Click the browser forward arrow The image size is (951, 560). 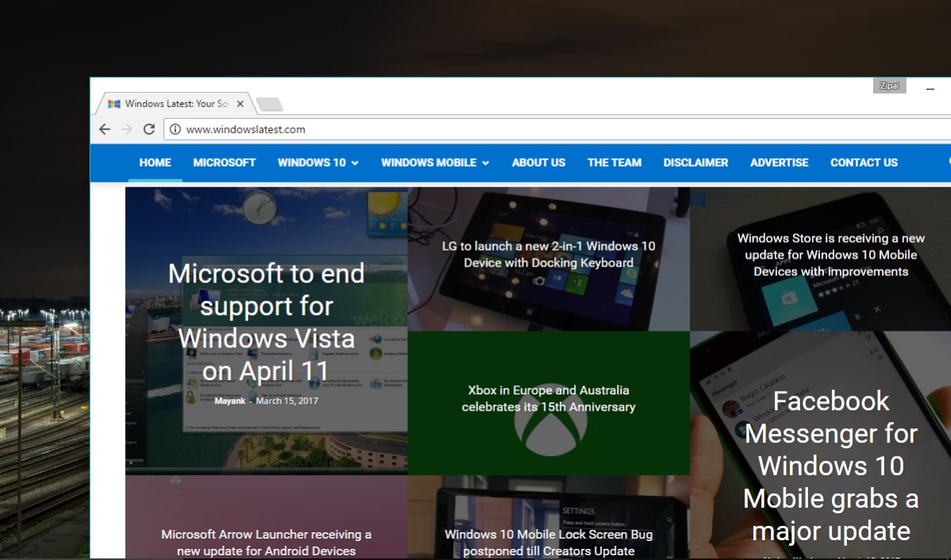point(127,129)
